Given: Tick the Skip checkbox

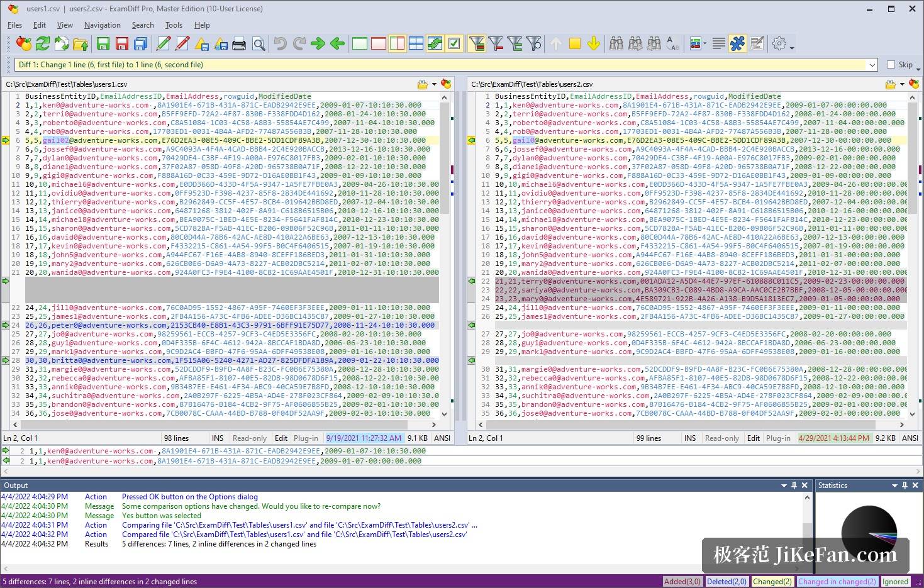Looking at the screenshot, I should [891, 65].
